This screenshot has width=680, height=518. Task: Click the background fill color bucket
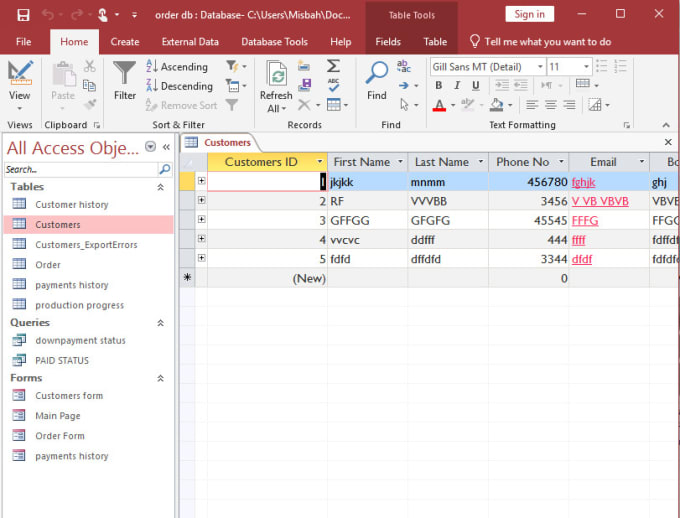(x=497, y=105)
